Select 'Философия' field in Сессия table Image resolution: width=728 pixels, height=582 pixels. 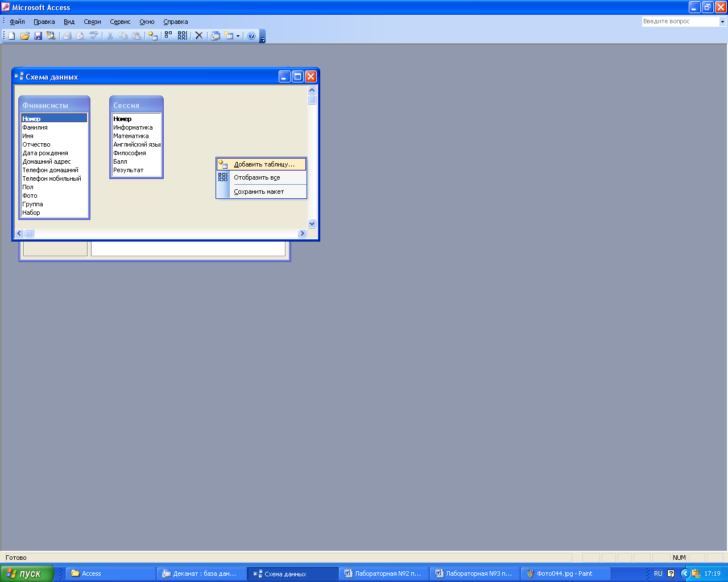point(136,153)
